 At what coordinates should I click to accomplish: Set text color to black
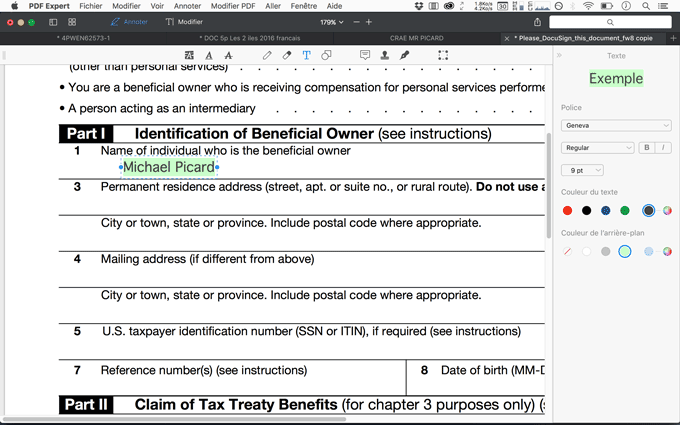(x=586, y=211)
